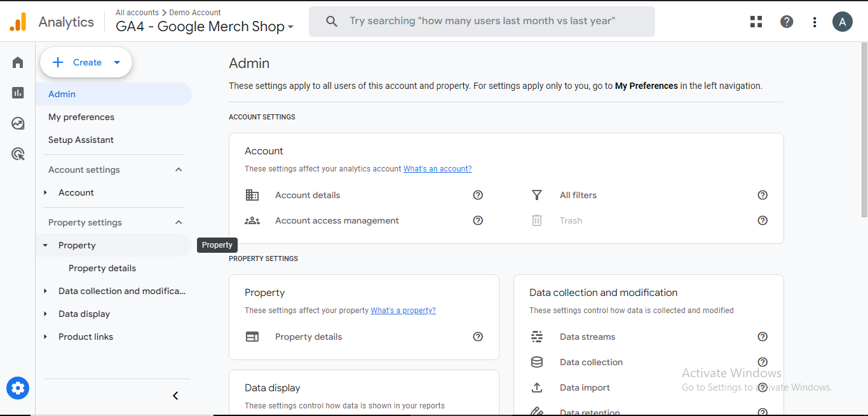Expand Data collection and modification in sidebar
This screenshot has height=416, width=868.
pos(45,291)
